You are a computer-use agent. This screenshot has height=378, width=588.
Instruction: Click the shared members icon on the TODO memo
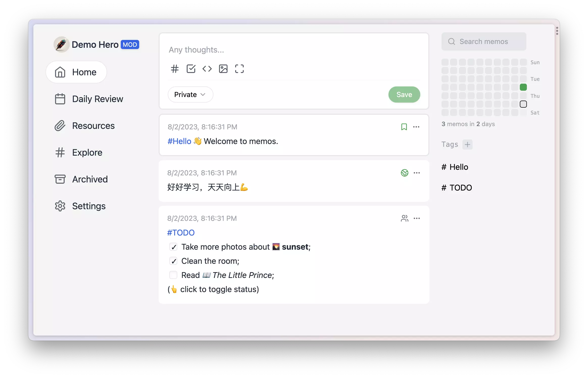tap(405, 218)
